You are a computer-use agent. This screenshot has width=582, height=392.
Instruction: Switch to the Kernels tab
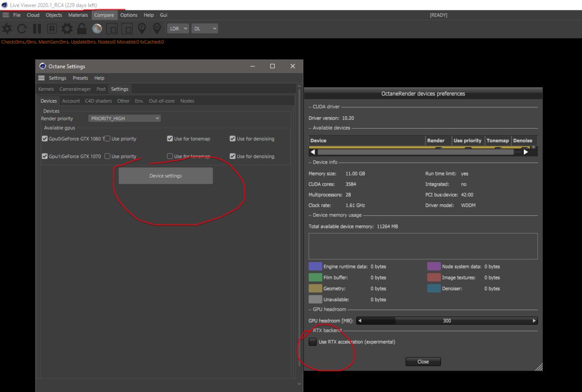click(x=46, y=89)
